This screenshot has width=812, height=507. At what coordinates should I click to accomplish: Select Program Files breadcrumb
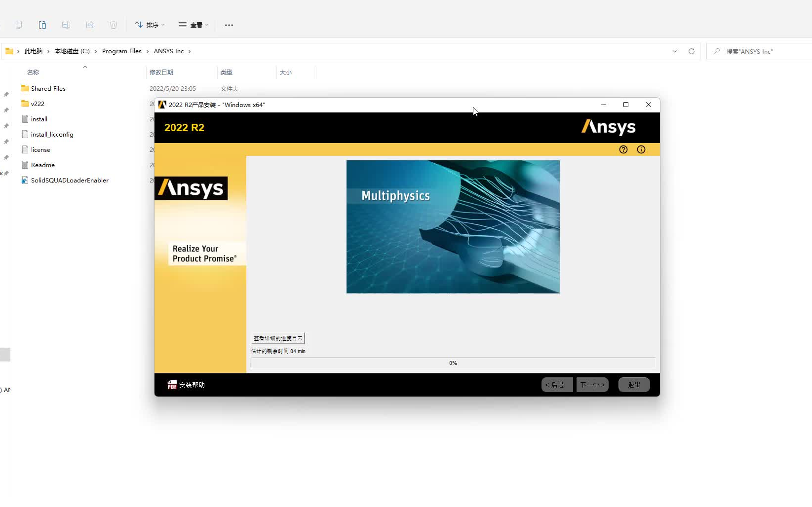[122, 51]
